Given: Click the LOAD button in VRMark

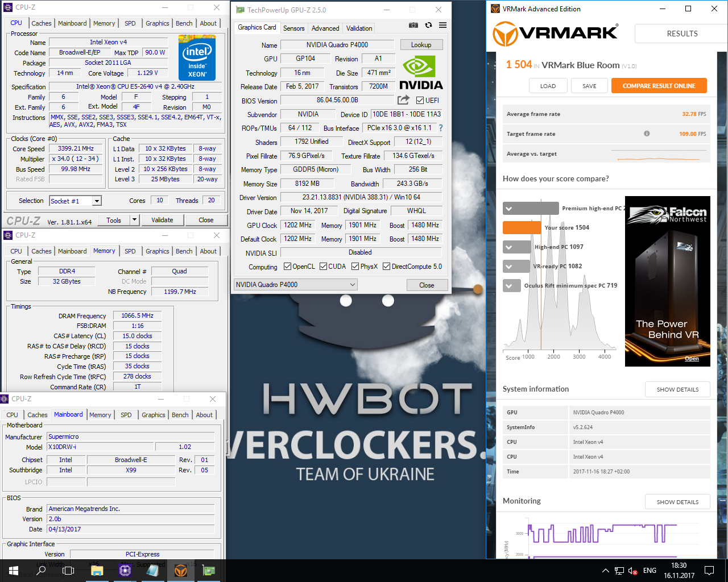Looking at the screenshot, I should pos(548,86).
